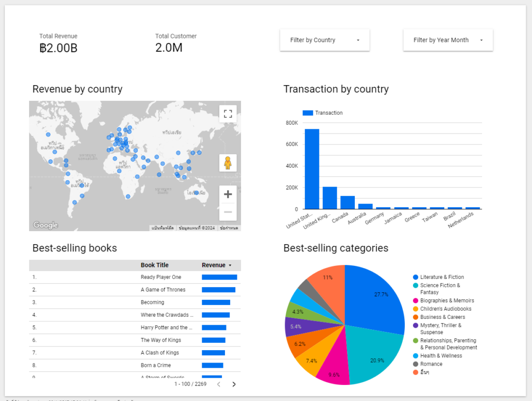532x401 pixels.
Task: Select the Biographies & Memoirs legend item
Action: [446, 301]
